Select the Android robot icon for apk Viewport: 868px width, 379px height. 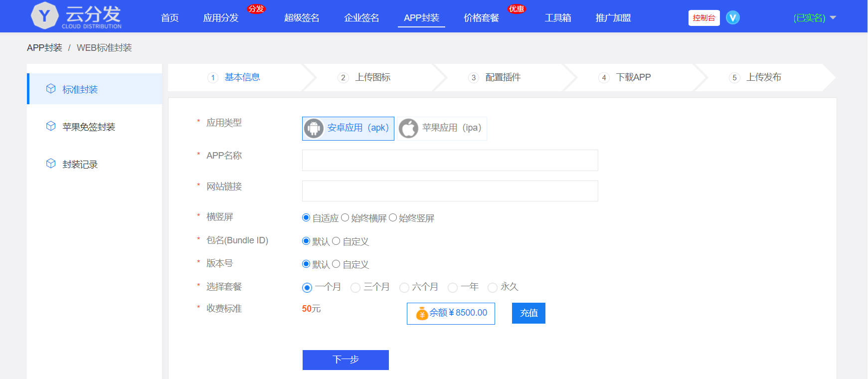click(x=314, y=129)
